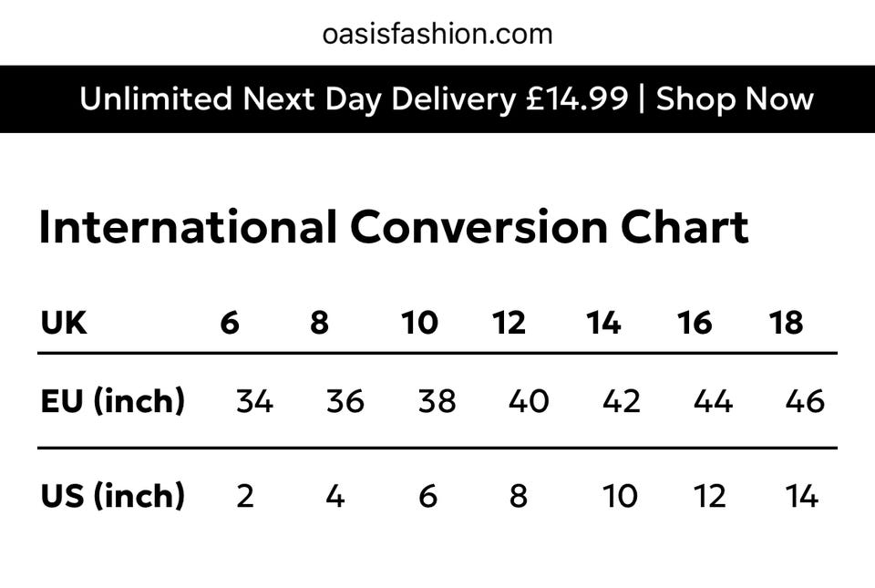
Task: Open the Shop Now link in banner
Action: point(735,100)
